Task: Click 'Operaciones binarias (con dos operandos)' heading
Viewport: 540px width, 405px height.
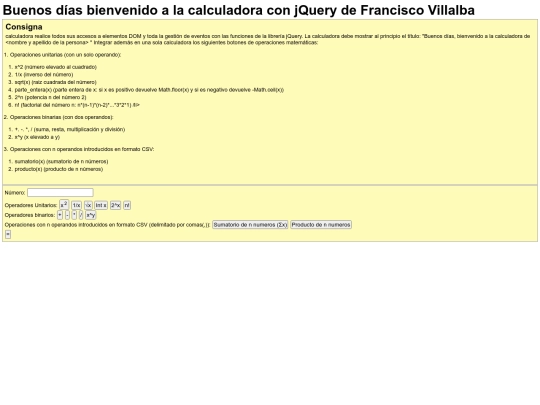Action: pyautogui.click(x=61, y=117)
